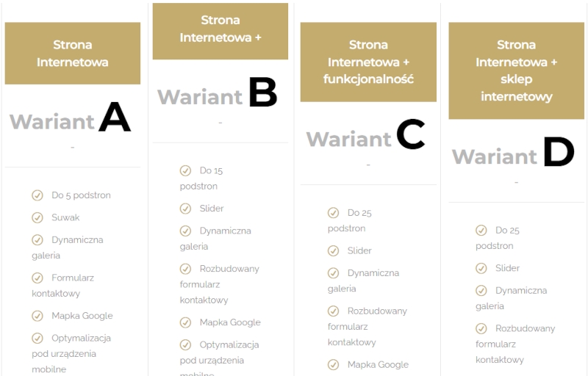Click the checkmark next to "Slider" in Wariant D
The image size is (588, 376).
click(x=481, y=268)
